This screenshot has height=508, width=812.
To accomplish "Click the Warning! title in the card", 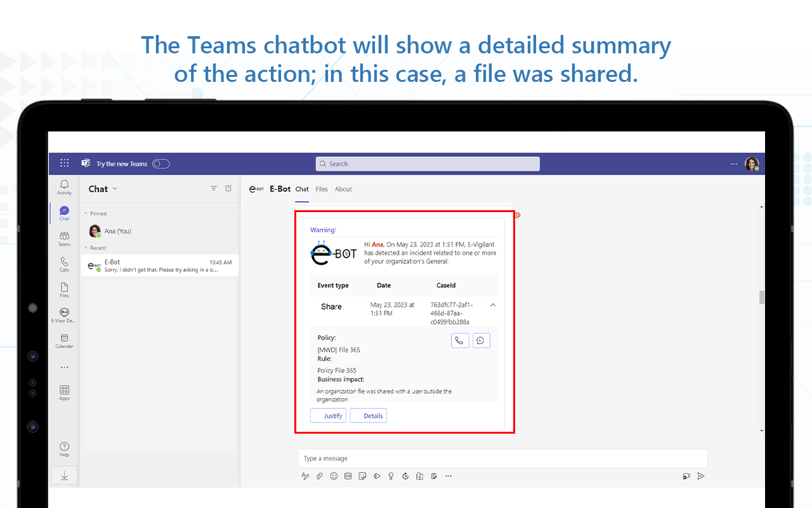I will click(x=323, y=230).
